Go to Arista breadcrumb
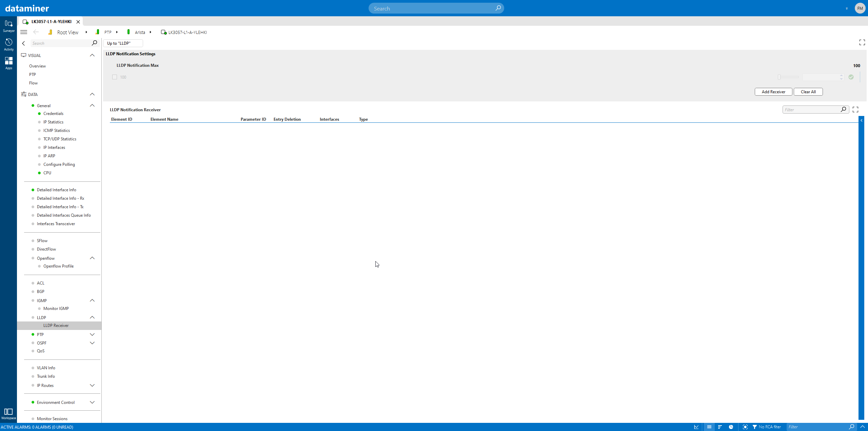 click(140, 32)
